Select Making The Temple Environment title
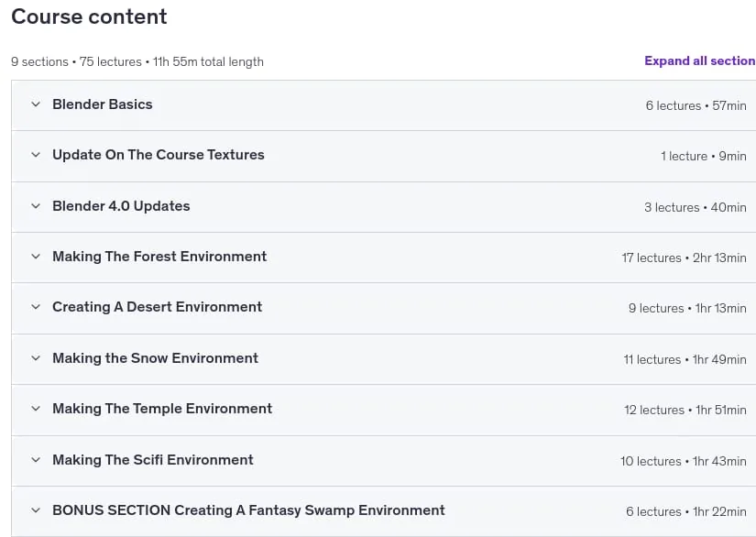 pyautogui.click(x=162, y=409)
